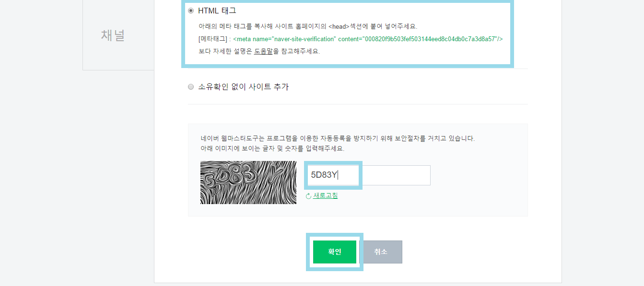Click the typed 5D83Y text in field
Image resolution: width=644 pixels, height=286 pixels.
(324, 175)
